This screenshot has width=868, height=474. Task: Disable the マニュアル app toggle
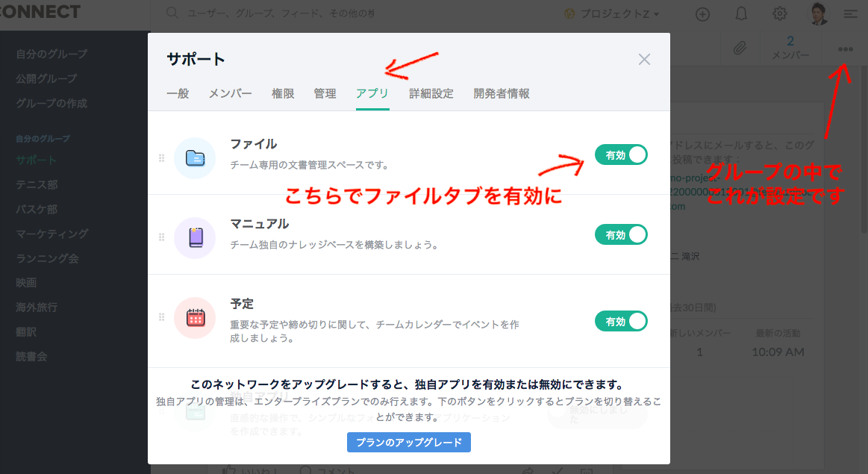[621, 235]
